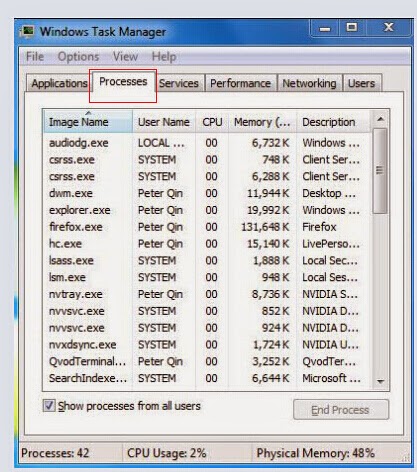Screen dimensions: 417x472
Task: Click the NVIDIA S... description cell
Action: tap(330, 294)
